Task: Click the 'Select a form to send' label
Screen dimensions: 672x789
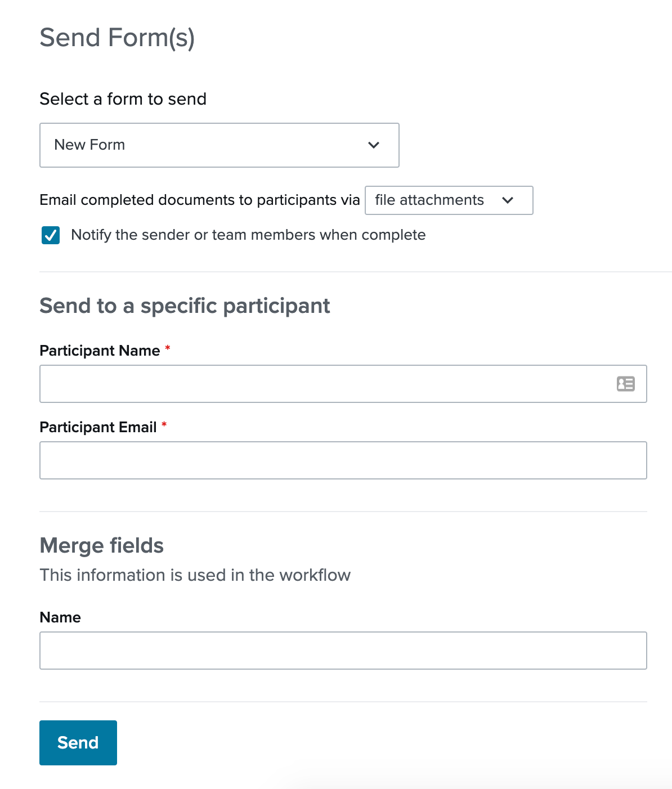Action: click(x=123, y=99)
